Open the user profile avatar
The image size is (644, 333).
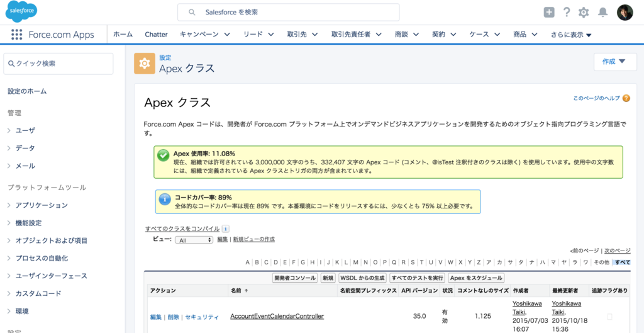(625, 13)
